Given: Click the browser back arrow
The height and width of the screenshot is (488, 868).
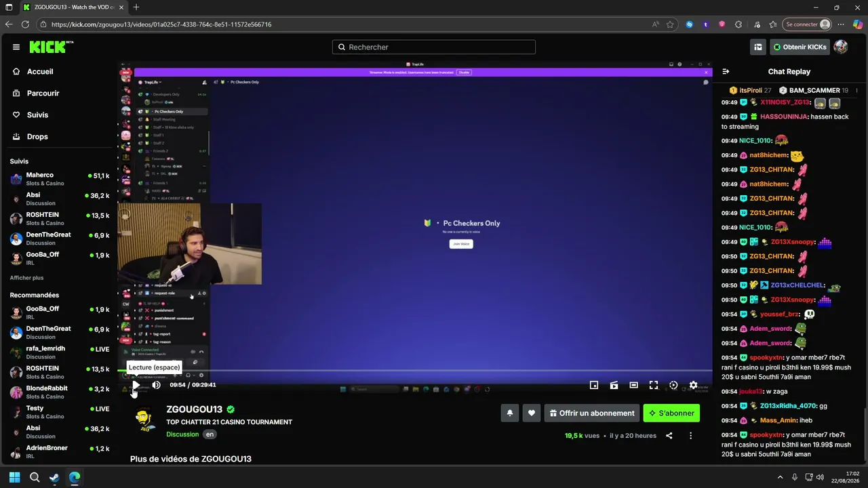Looking at the screenshot, I should (9, 24).
